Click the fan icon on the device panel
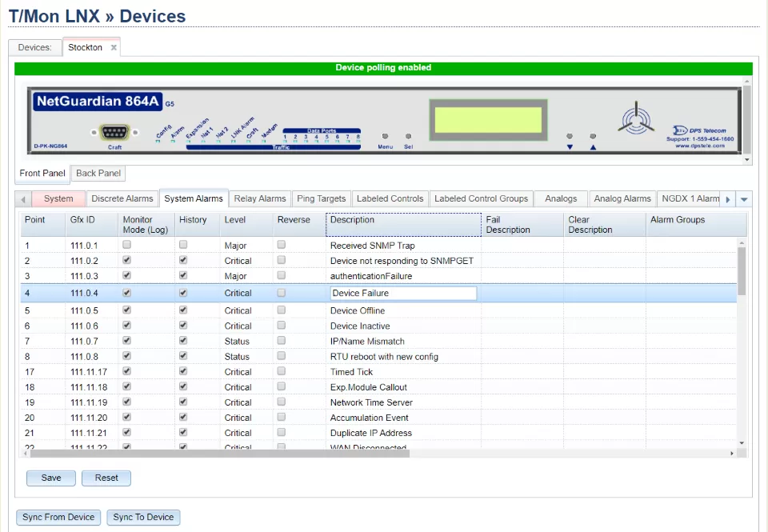Screen dimensions: 768x532 pos(637,118)
